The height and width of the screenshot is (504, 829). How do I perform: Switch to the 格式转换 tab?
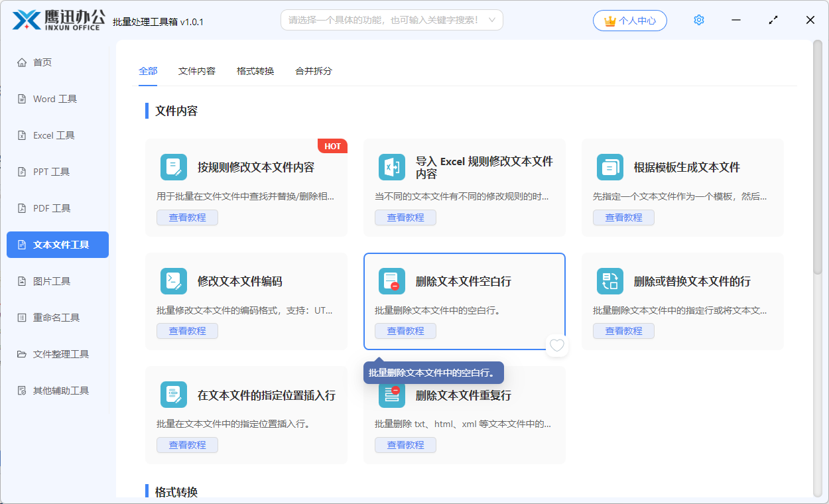click(x=255, y=71)
